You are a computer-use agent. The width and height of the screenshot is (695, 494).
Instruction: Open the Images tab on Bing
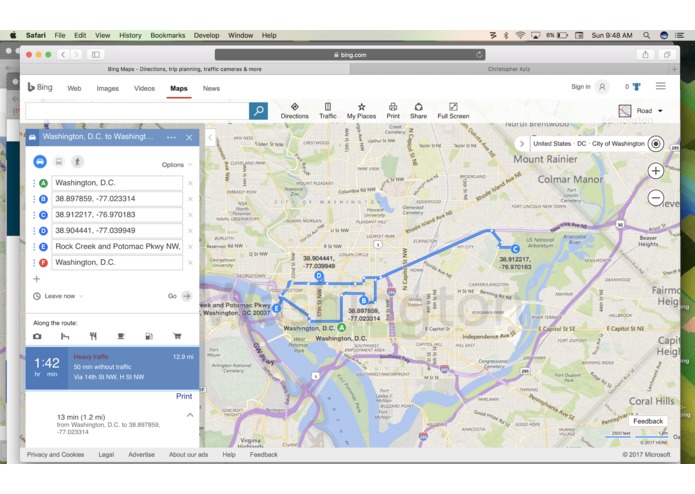108,89
